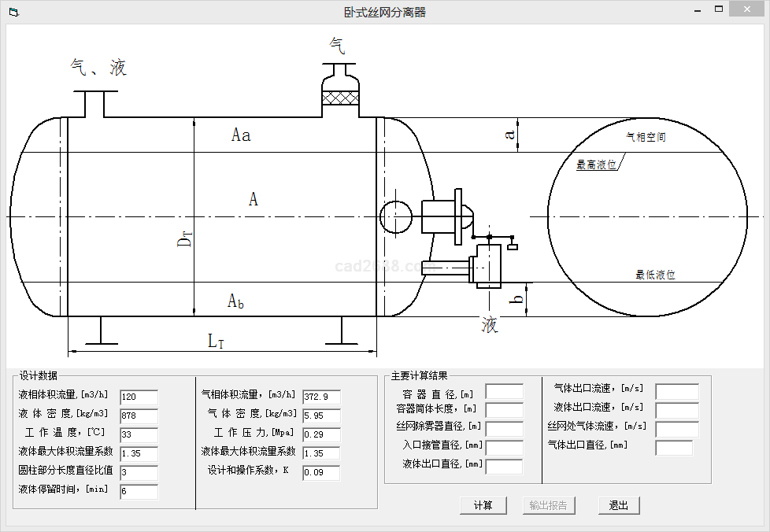Click the 容器直径 result box
The width and height of the screenshot is (770, 532).
tap(504, 391)
